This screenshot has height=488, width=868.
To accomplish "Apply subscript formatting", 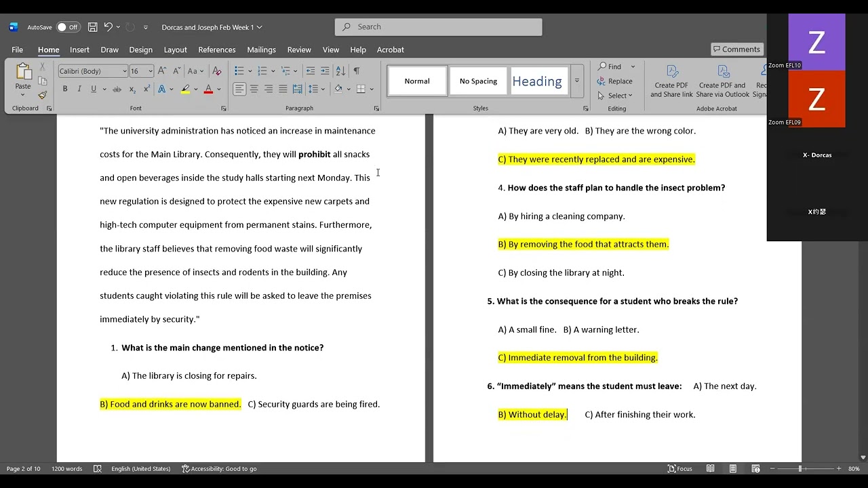I will [132, 89].
